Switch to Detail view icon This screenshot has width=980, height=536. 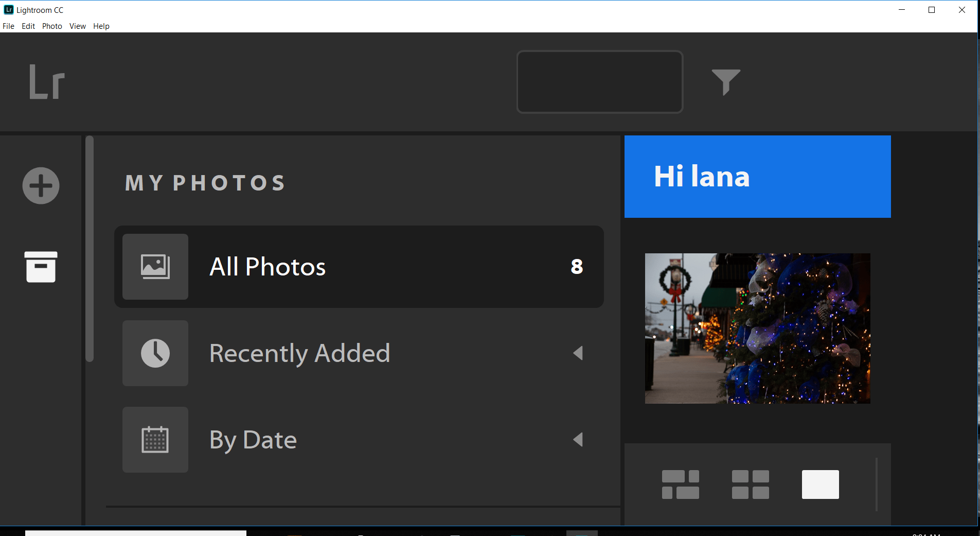point(819,484)
